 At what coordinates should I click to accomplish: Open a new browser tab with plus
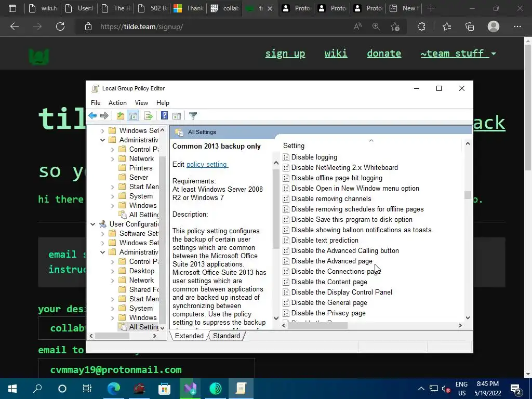pos(431,8)
